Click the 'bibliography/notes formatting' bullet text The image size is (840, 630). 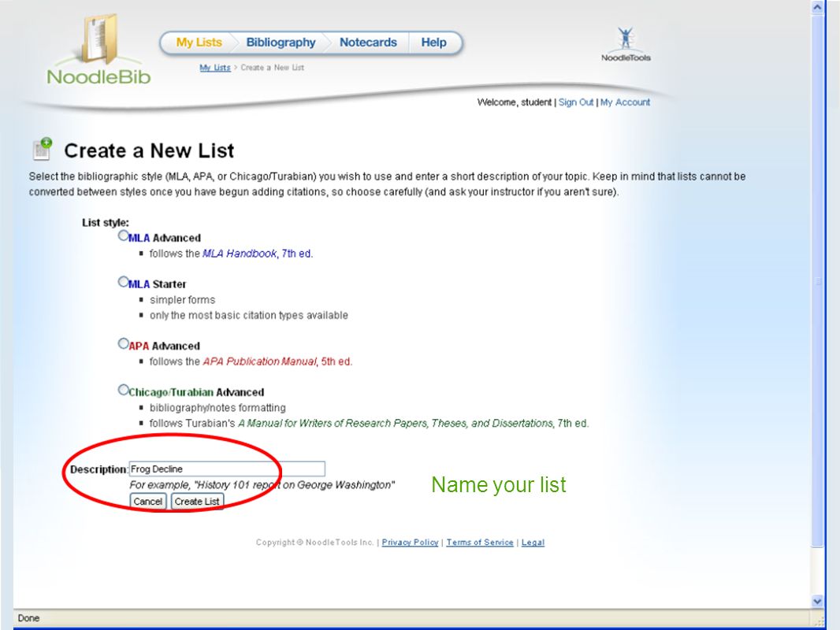pyautogui.click(x=217, y=407)
